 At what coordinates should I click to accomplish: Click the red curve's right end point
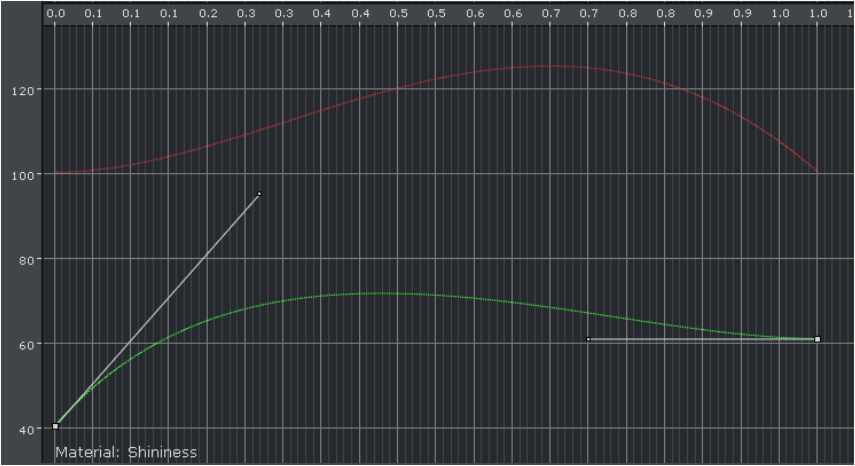[817, 172]
